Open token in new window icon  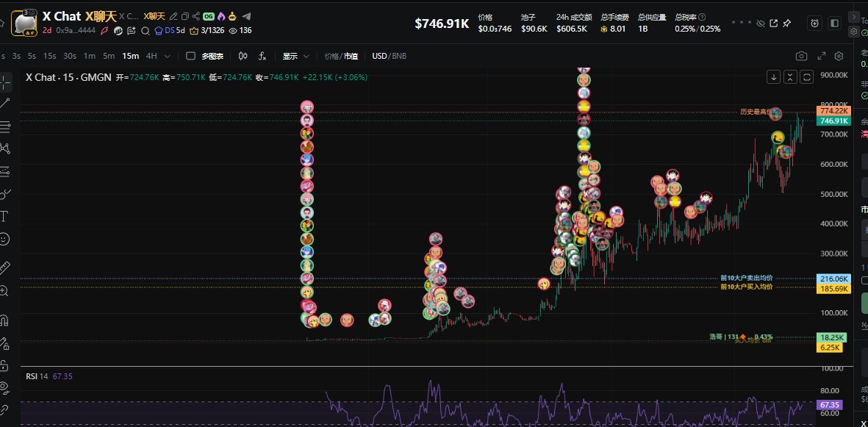pyautogui.click(x=773, y=24)
